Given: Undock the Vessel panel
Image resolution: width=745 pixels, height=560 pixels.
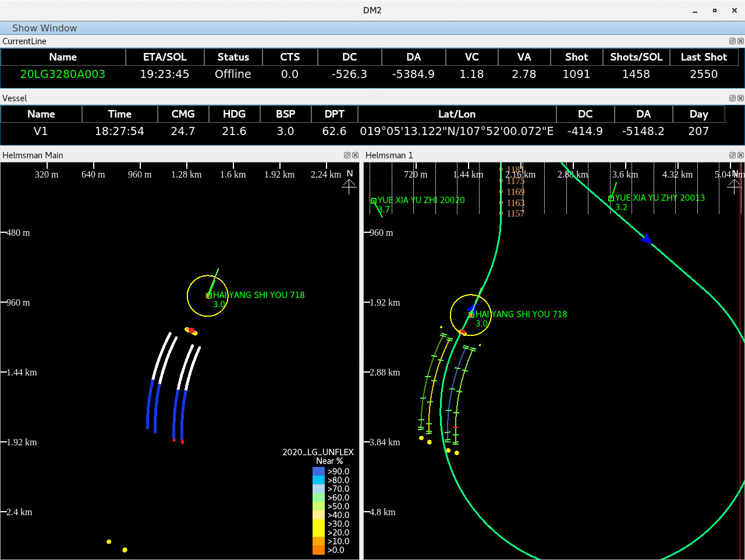Looking at the screenshot, I should click(732, 98).
